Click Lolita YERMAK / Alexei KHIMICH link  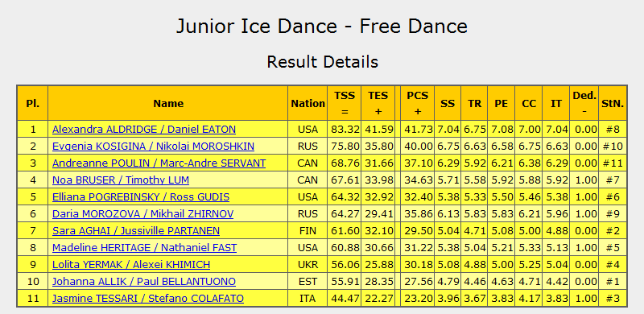(131, 265)
